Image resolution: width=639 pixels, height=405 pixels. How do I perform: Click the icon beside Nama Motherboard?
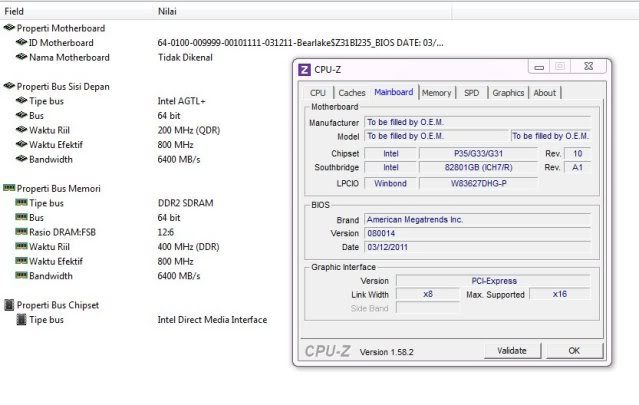(x=21, y=57)
